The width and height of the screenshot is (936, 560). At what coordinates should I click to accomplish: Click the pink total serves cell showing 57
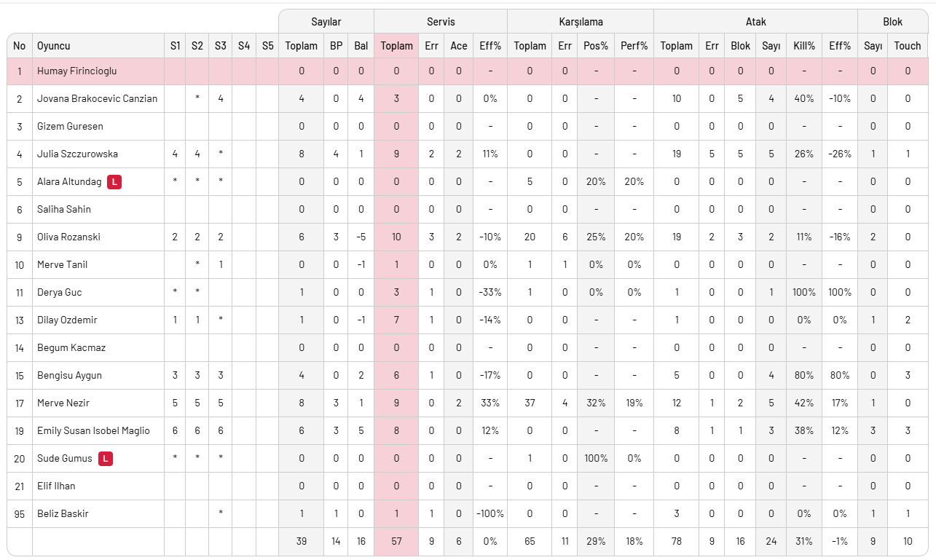coord(396,541)
